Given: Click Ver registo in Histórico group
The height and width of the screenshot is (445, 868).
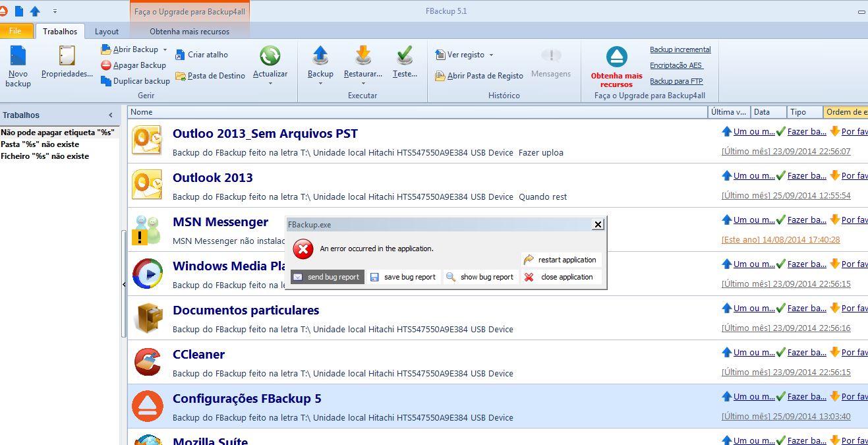Looking at the screenshot, I should point(460,55).
